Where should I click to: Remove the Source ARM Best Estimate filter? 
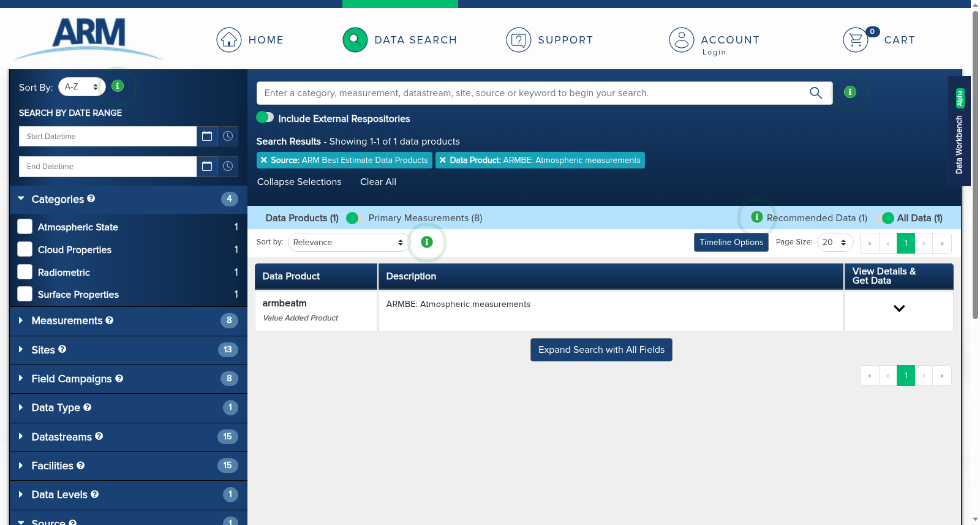click(264, 160)
